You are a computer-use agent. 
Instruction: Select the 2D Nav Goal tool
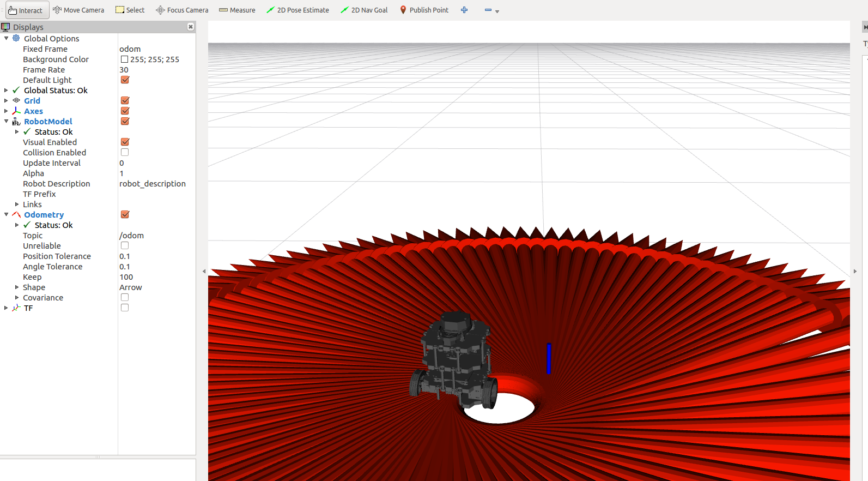click(x=364, y=10)
